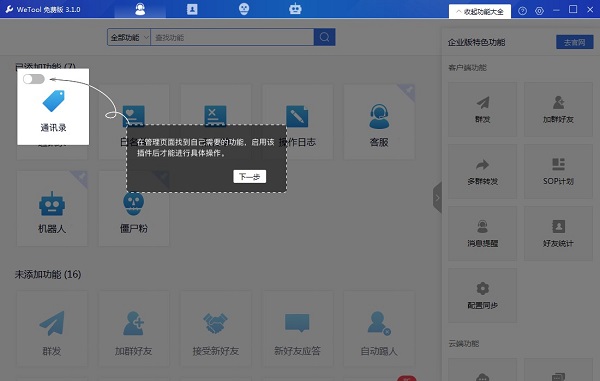Screen dimensions: 600x381
Task: Open enterprise 群发 feature in right panel
Action: tap(483, 109)
